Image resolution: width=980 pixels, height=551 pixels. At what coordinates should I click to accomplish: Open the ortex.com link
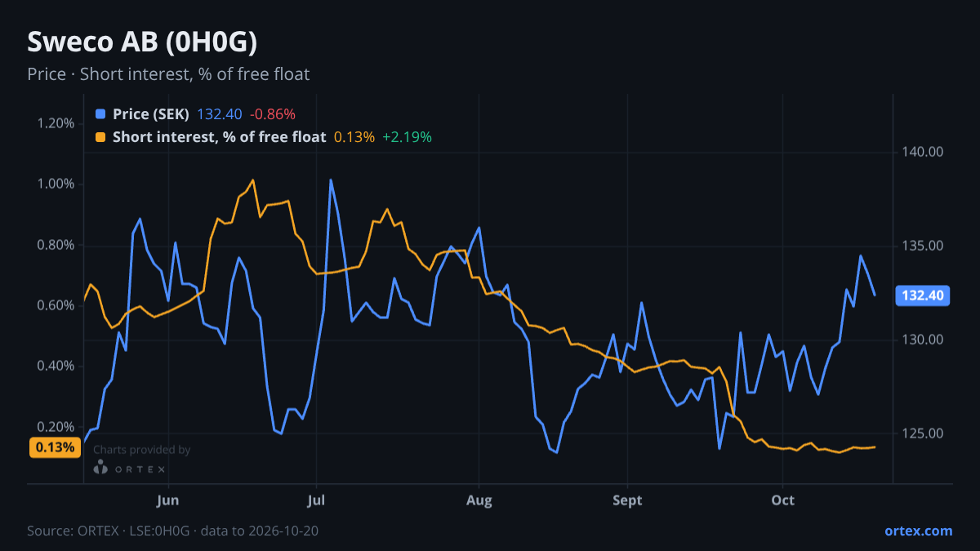[919, 531]
